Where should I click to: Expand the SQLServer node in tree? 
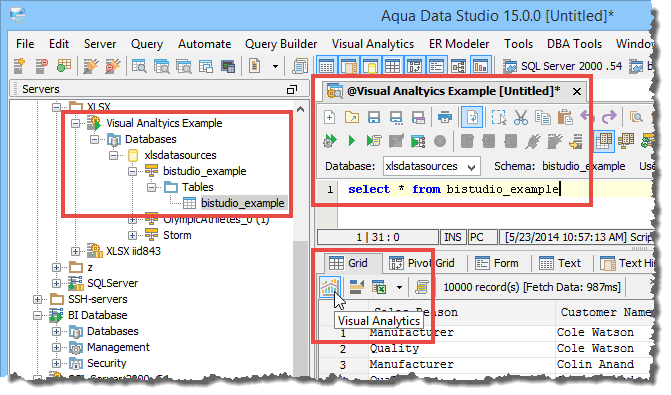56,283
